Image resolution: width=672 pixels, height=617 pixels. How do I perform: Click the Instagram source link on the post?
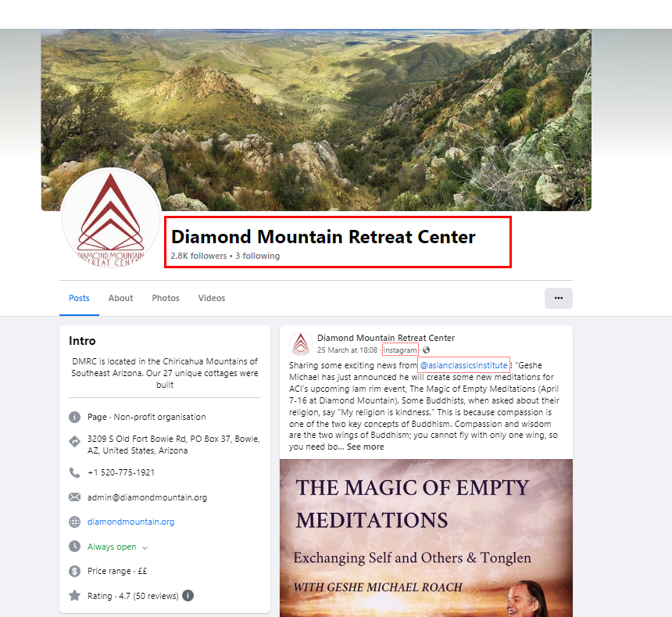(400, 350)
